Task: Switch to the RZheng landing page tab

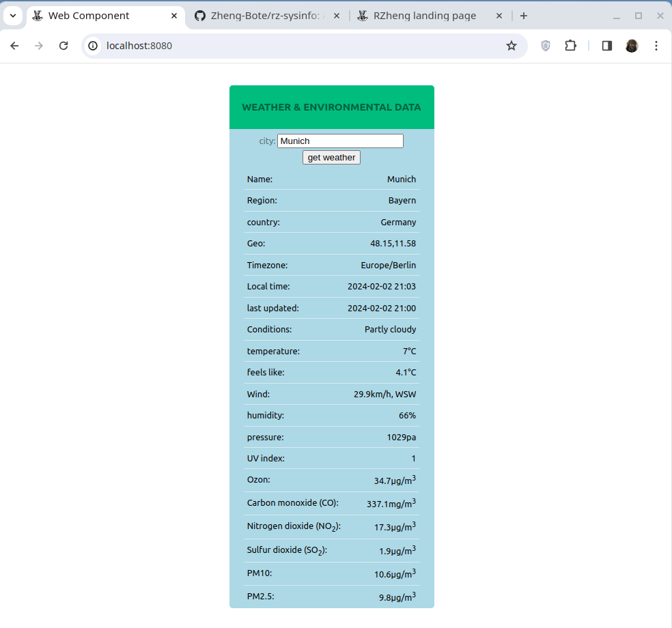Action: (x=430, y=16)
